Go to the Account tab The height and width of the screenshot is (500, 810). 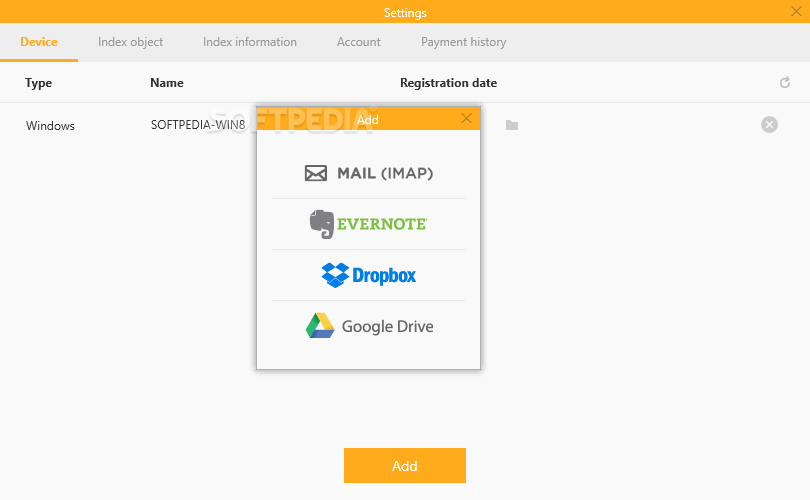click(359, 42)
